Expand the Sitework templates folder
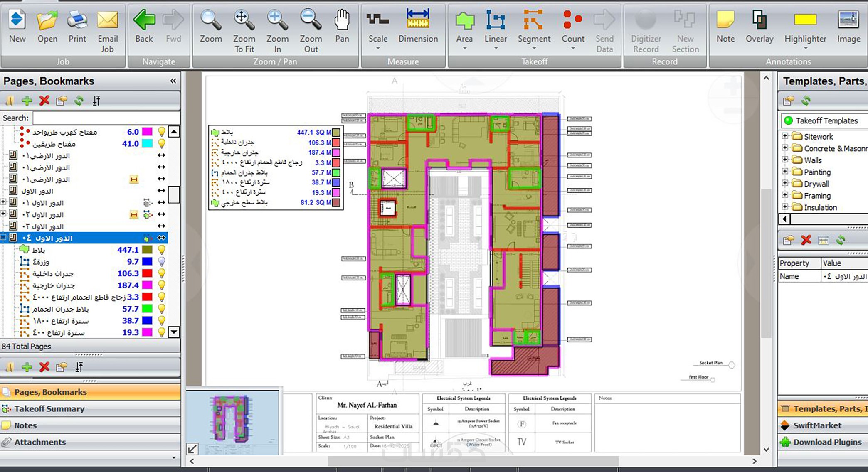 (785, 136)
